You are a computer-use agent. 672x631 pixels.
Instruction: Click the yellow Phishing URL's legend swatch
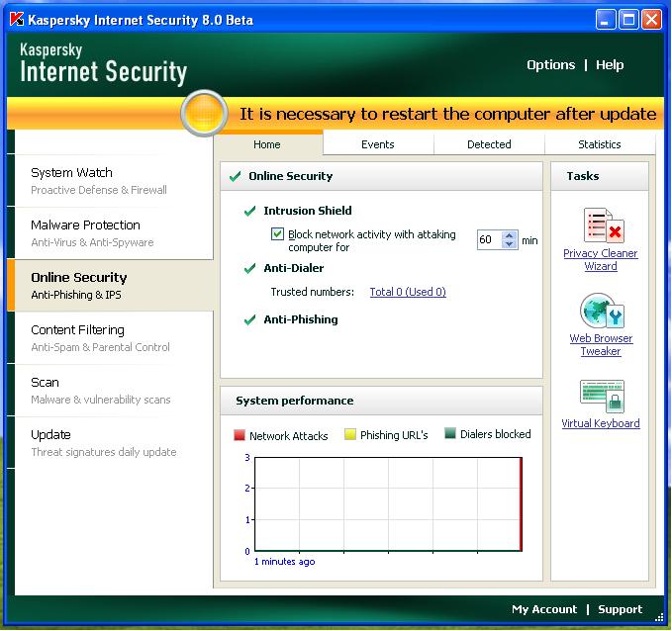350,434
